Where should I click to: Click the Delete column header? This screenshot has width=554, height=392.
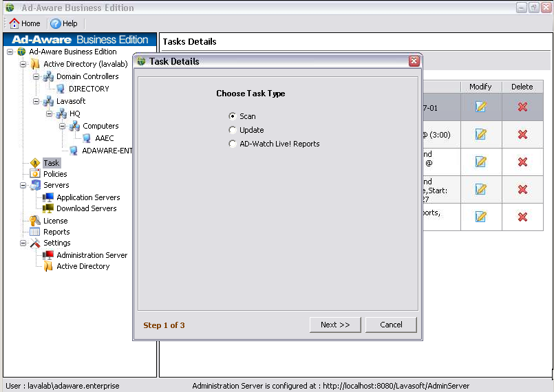coord(522,87)
